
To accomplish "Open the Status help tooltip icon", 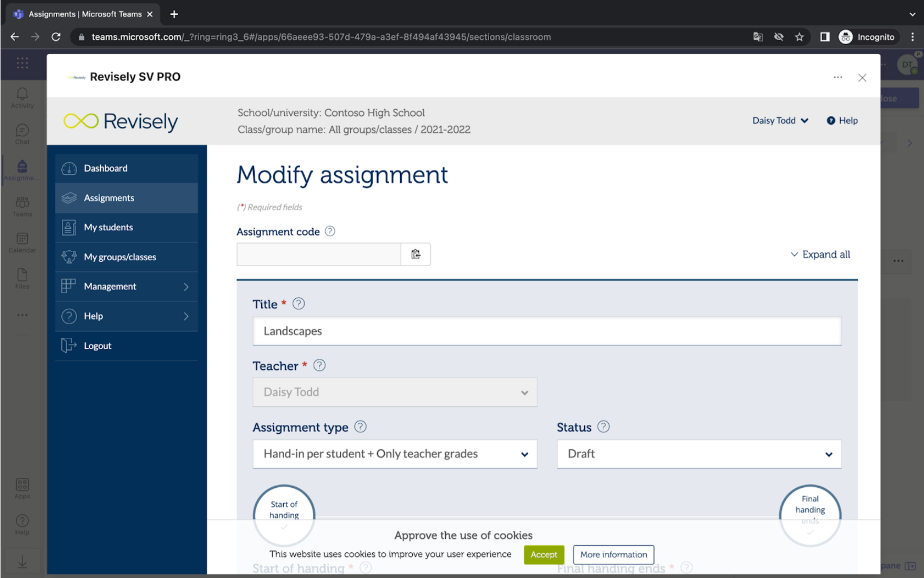I will 603,426.
